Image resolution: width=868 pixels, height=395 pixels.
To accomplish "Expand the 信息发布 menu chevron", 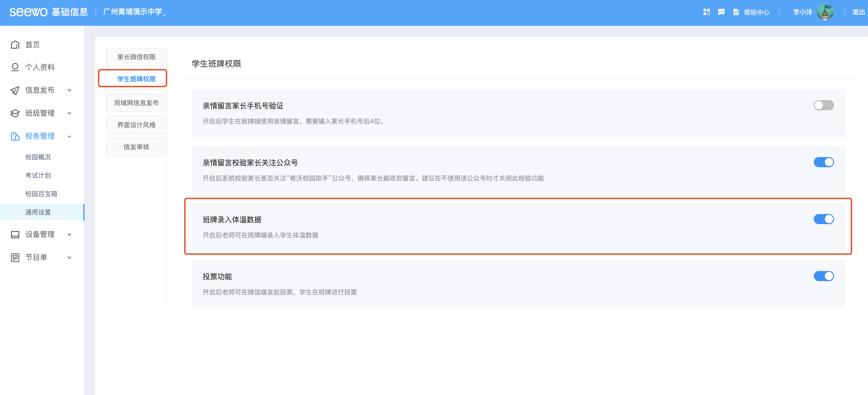I will 69,90.
